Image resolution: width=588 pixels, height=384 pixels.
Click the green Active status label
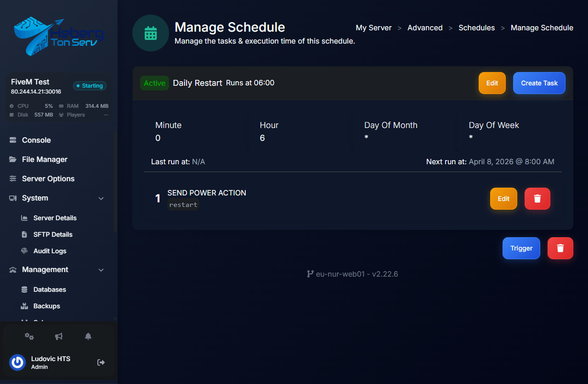154,83
